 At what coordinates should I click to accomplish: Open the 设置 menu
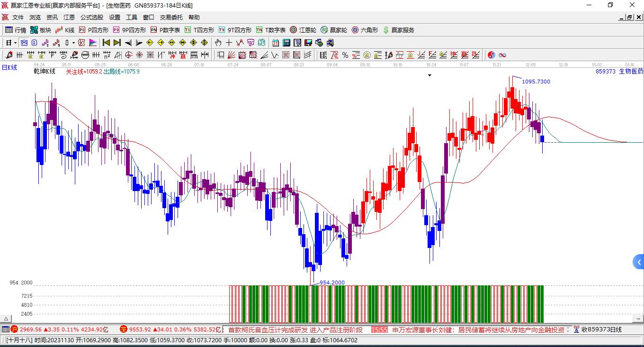(115, 18)
